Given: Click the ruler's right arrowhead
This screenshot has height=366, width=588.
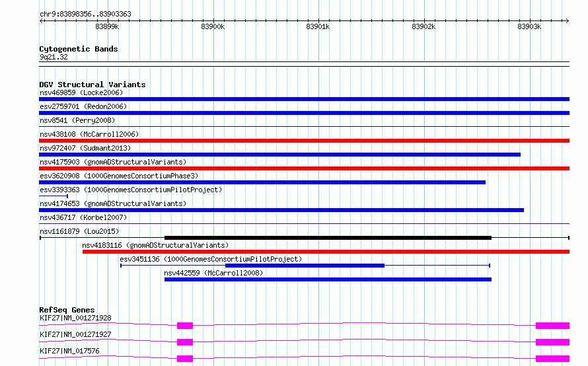Looking at the screenshot, I should click(x=567, y=21).
